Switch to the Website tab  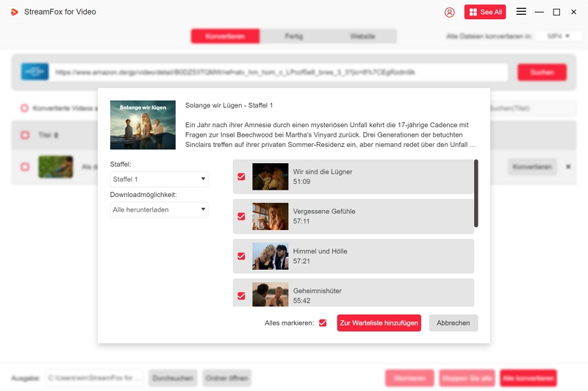[x=362, y=36]
